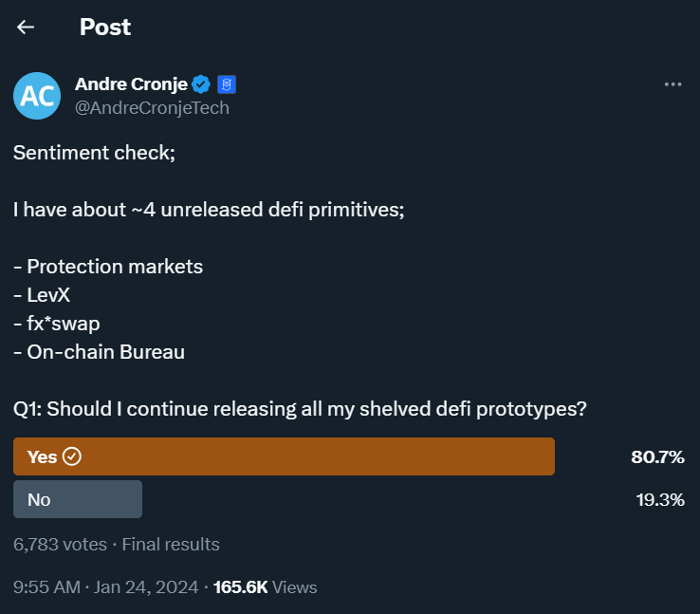View the 165.6K Views analytics

(x=265, y=587)
